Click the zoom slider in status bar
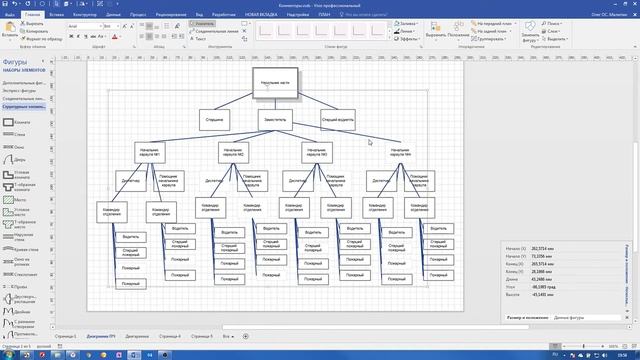The height and width of the screenshot is (360, 640). click(x=583, y=346)
